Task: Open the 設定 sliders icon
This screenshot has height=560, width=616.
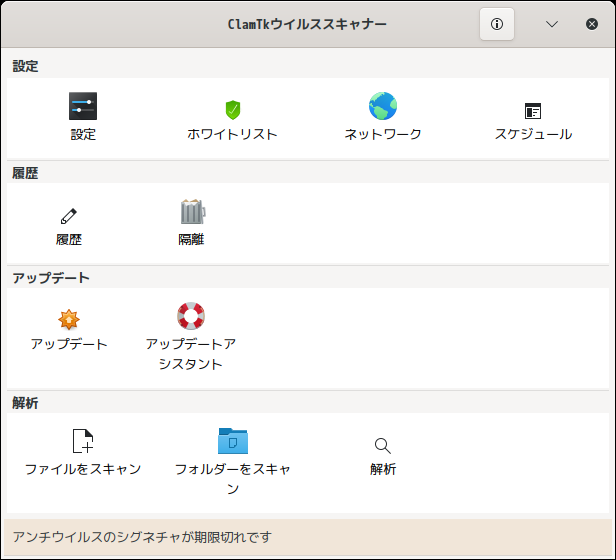Action: click(83, 106)
